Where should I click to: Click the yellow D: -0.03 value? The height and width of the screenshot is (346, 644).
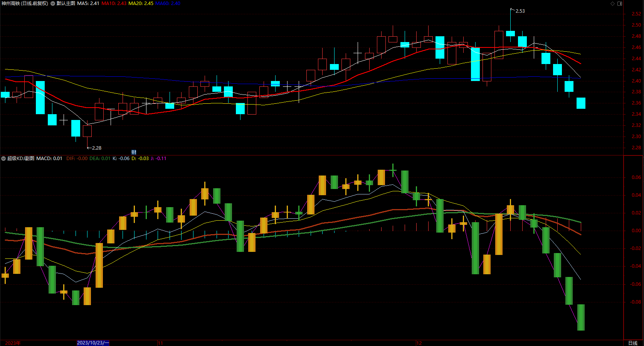click(140, 159)
